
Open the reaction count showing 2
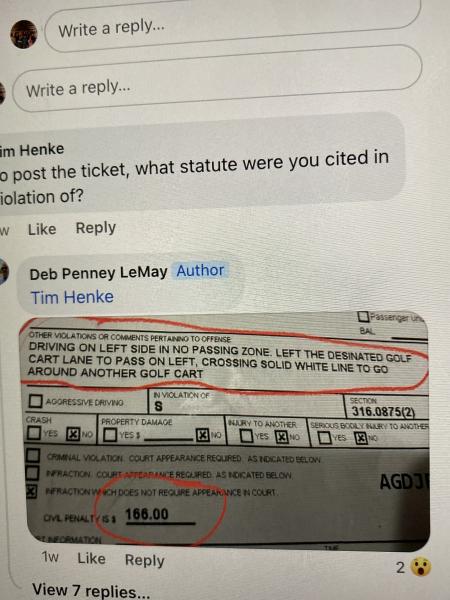(400, 567)
